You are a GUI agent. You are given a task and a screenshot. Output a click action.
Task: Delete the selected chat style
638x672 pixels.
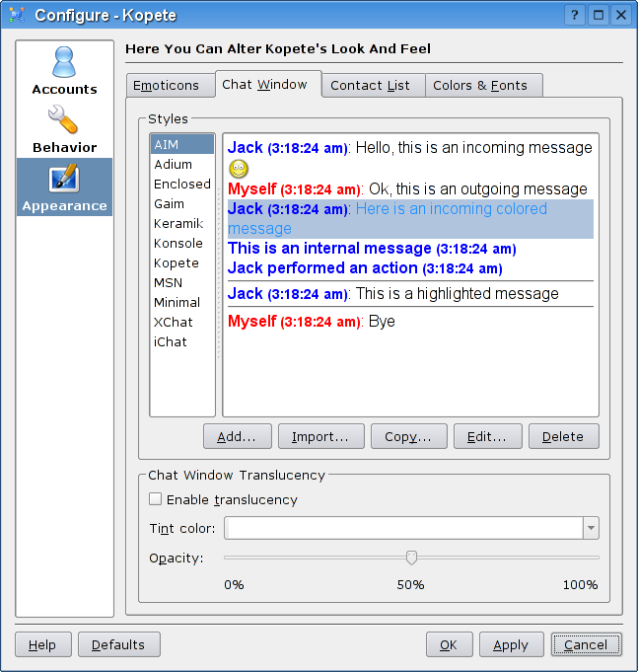(x=563, y=436)
